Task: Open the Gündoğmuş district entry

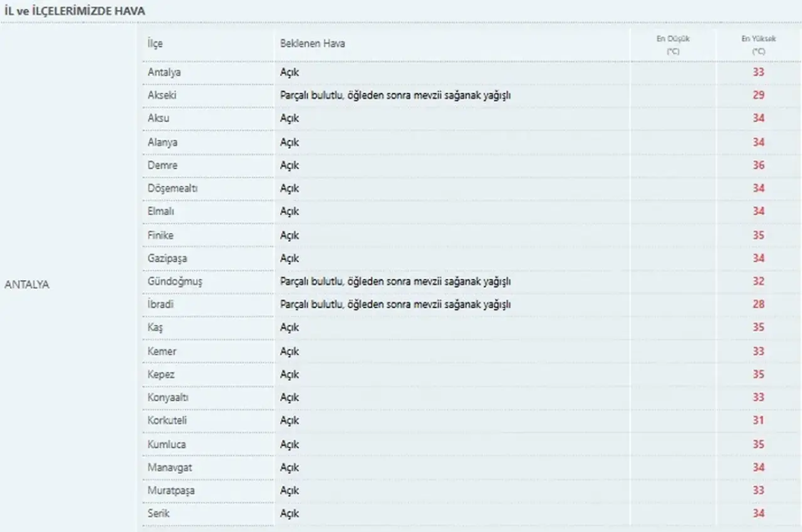Action: click(175, 281)
